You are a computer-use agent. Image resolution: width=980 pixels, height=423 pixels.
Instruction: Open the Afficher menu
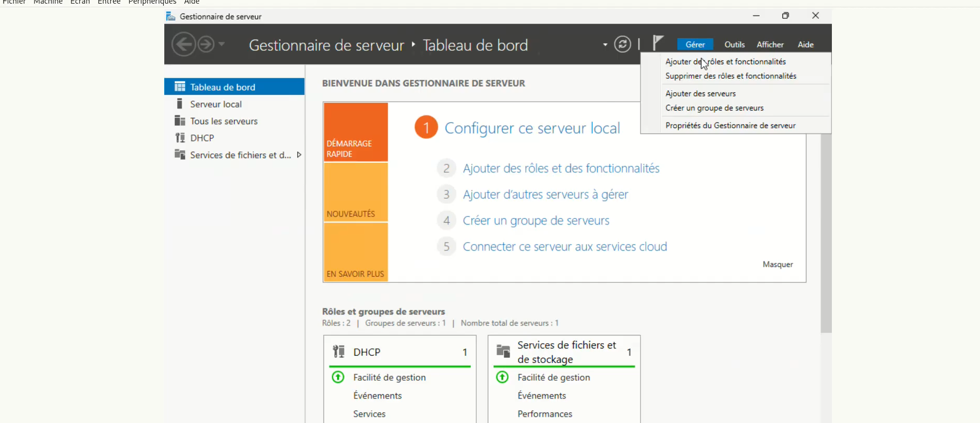[770, 44]
